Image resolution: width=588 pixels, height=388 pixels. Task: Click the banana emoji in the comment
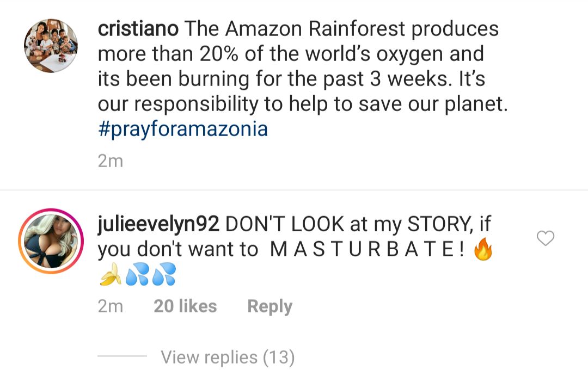coord(109,275)
